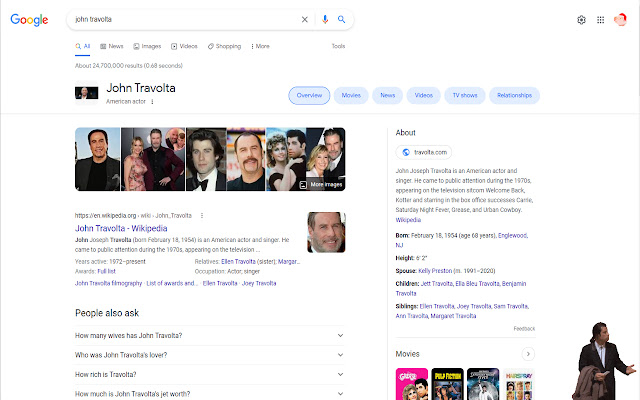Select the Videos chip
The height and width of the screenshot is (400, 640).
click(424, 96)
